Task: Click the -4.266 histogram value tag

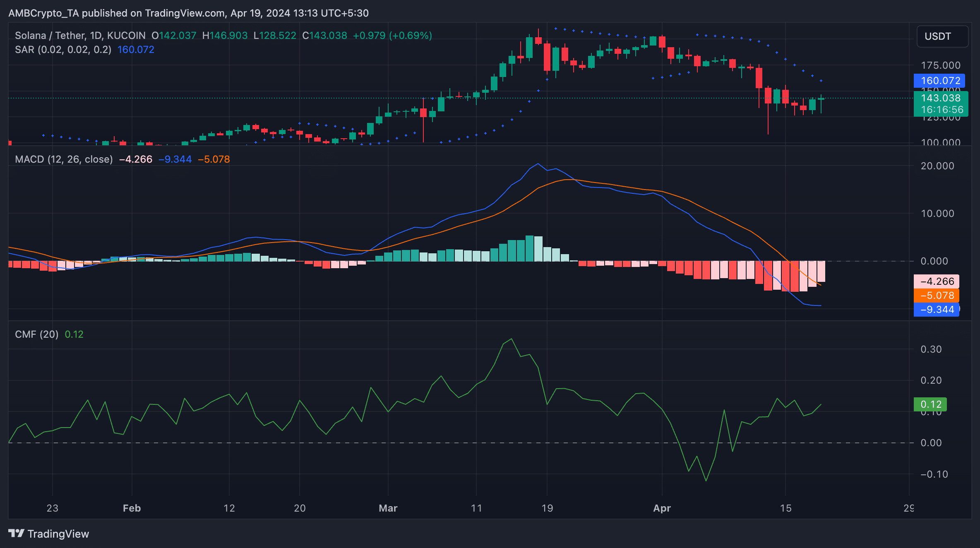Action: 937,281
